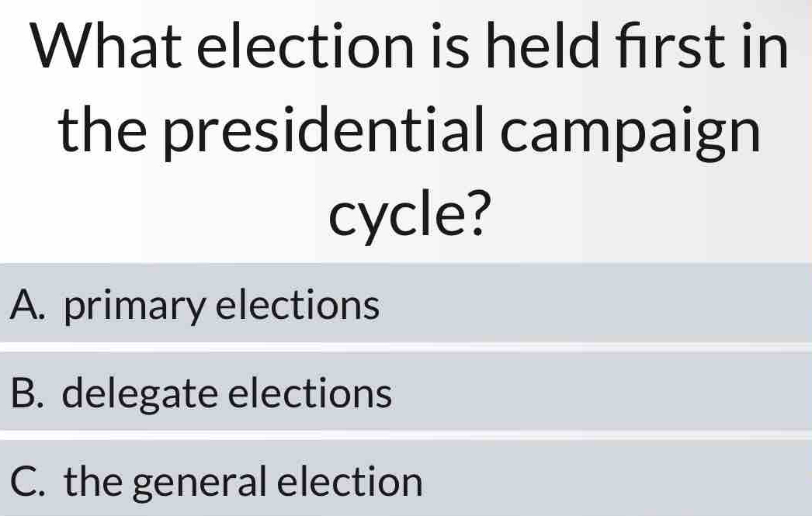Select answer A, primary elections

coord(406,305)
